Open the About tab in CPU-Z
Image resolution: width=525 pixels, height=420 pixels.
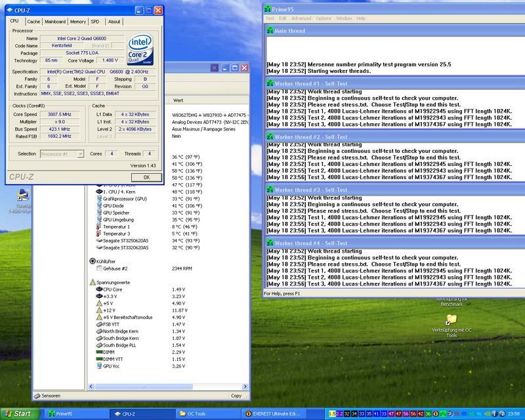tap(114, 22)
